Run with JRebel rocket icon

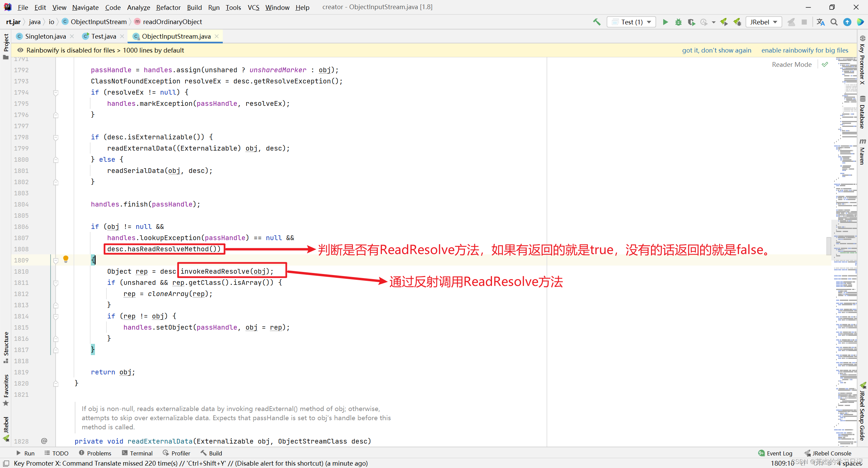point(724,22)
